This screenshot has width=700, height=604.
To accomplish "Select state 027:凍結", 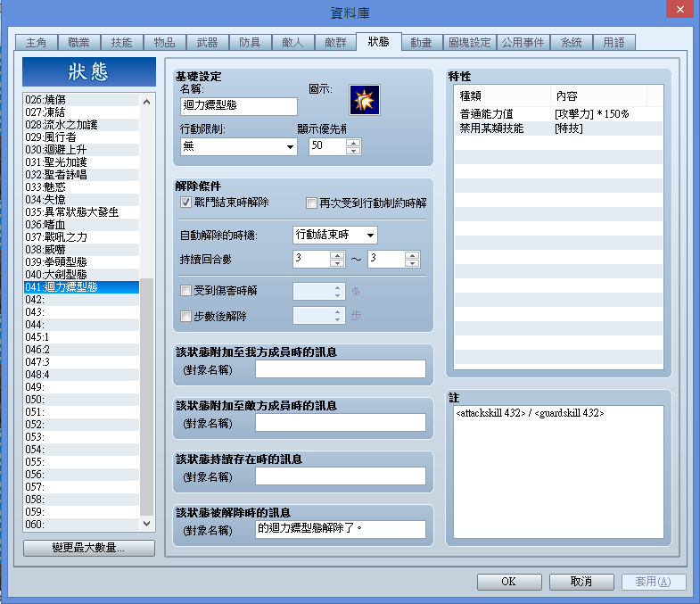I will coord(82,112).
